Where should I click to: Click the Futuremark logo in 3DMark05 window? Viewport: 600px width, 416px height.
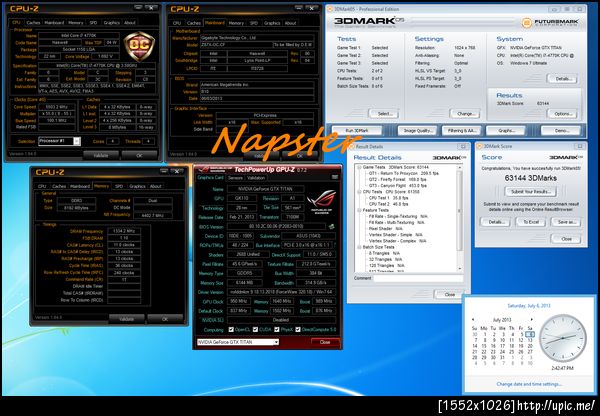[550, 22]
